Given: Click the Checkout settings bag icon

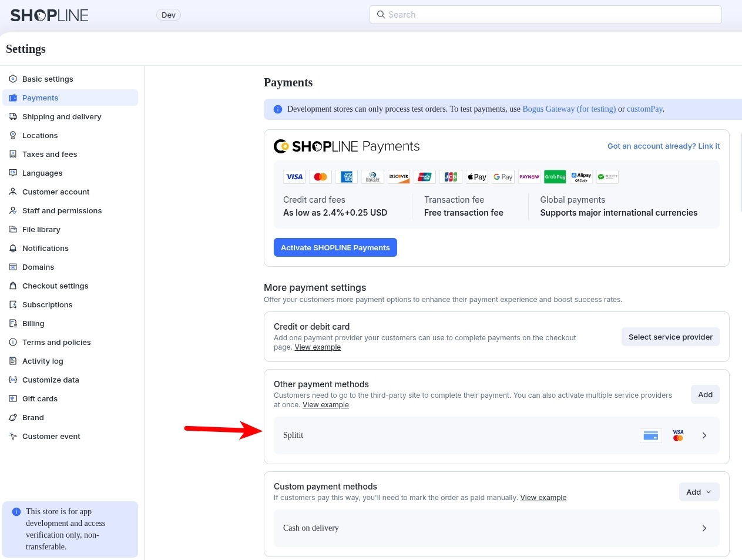Looking at the screenshot, I should tap(13, 286).
